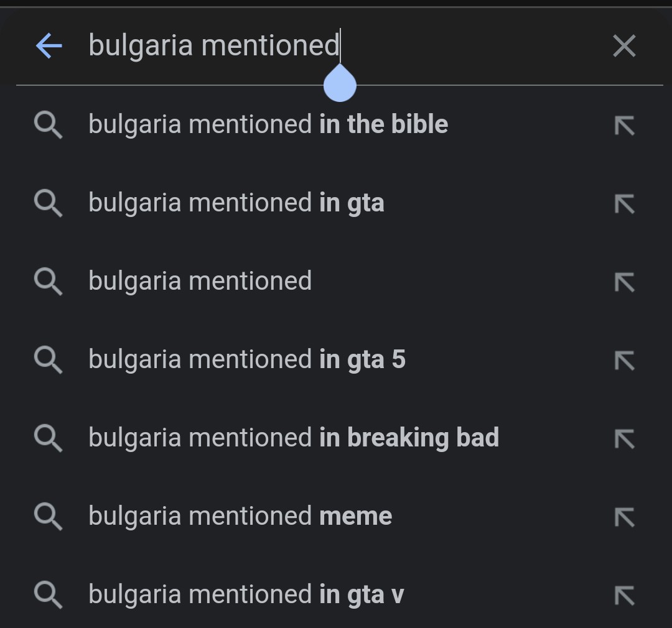Choose suggestion 'bulgaria mentioned in gta'
The height and width of the screenshot is (628, 672).
(x=236, y=203)
